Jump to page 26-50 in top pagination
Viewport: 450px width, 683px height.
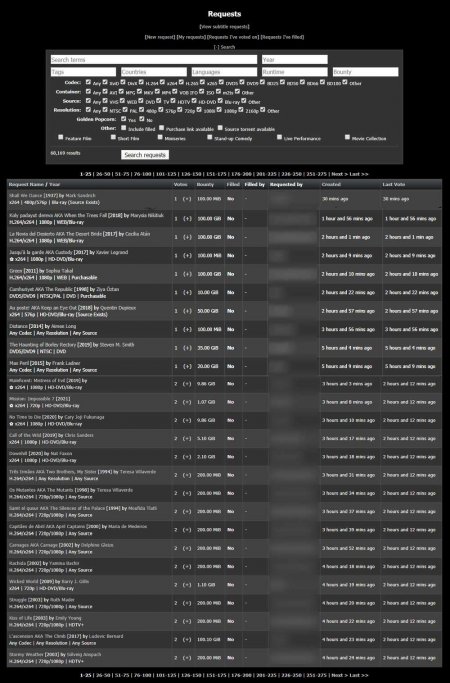tap(103, 174)
